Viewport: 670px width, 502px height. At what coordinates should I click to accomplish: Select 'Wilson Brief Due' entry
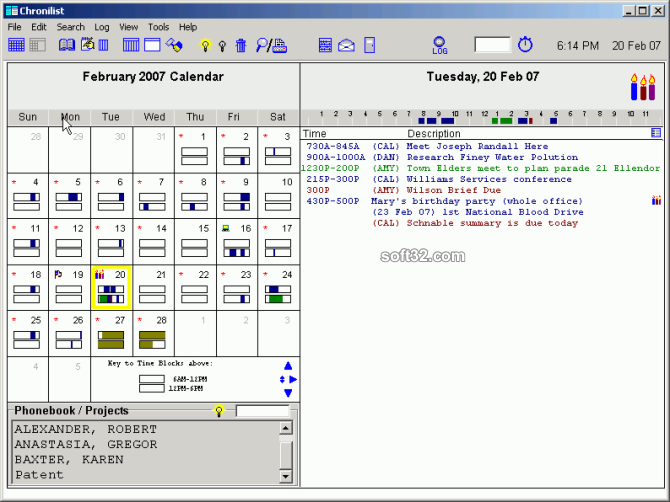pos(453,190)
